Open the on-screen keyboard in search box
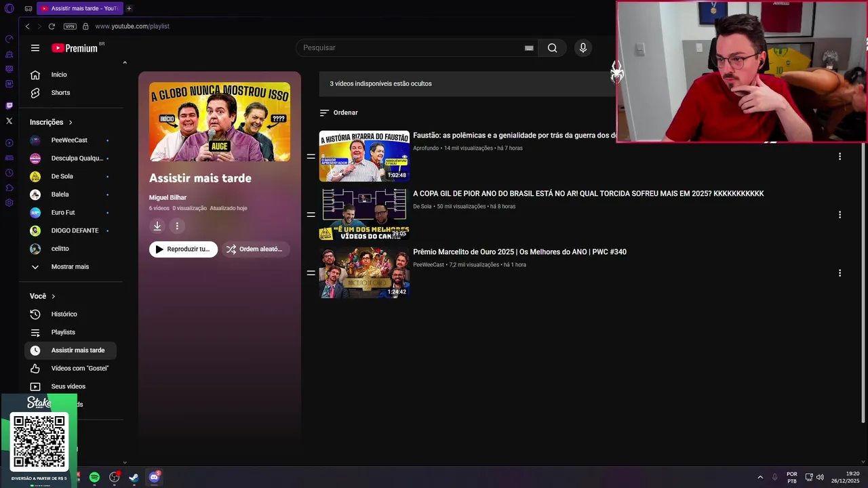This screenshot has width=868, height=488. (x=529, y=48)
